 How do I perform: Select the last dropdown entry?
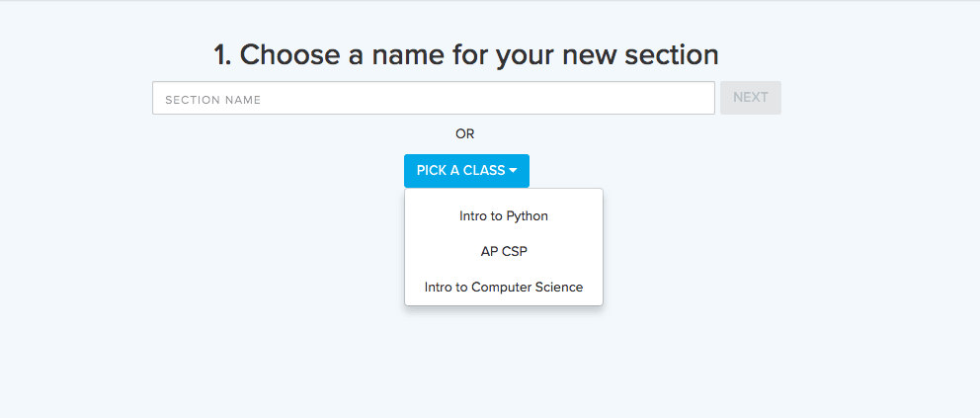(503, 287)
